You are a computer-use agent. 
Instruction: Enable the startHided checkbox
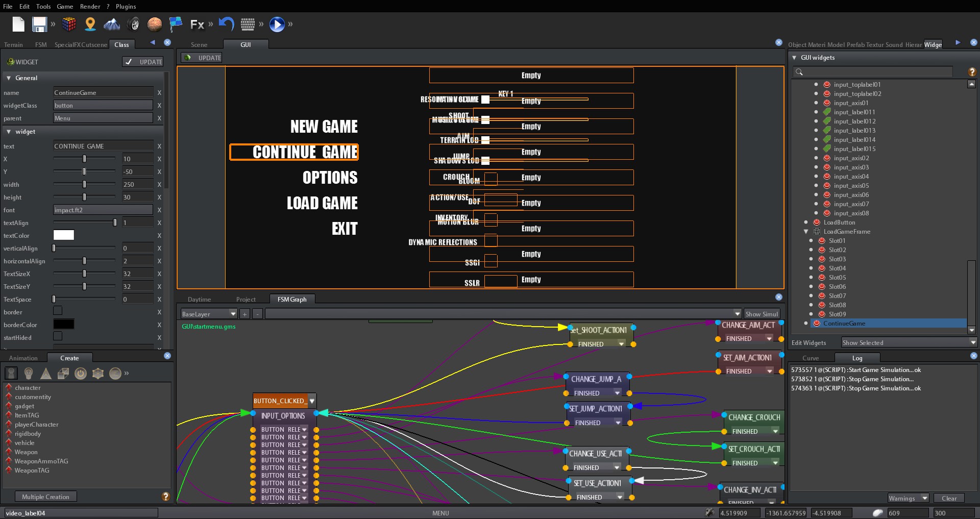(58, 336)
